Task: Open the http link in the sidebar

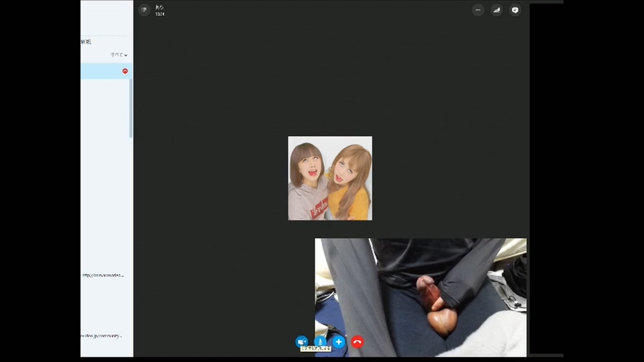Action: point(103,275)
